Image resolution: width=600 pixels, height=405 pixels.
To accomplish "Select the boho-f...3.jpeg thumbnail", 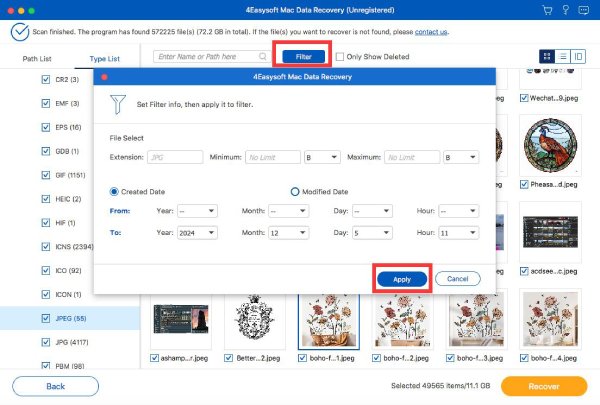I will (x=476, y=321).
